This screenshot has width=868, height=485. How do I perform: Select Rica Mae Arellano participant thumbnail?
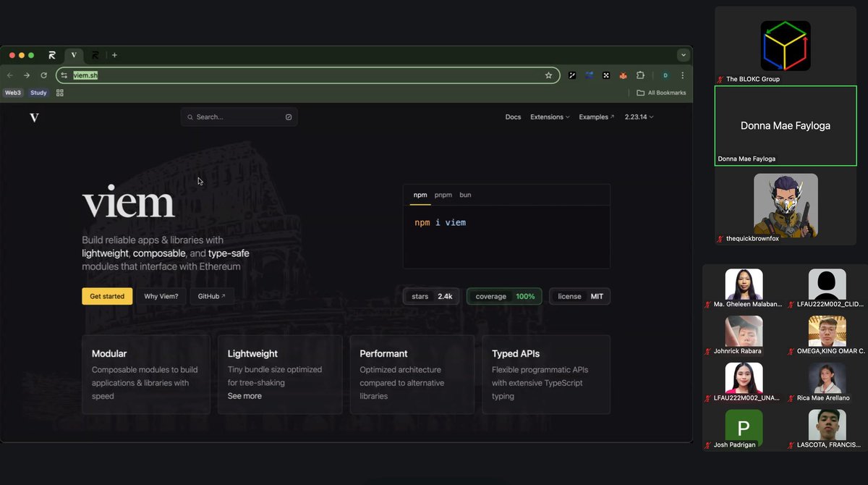pos(827,379)
